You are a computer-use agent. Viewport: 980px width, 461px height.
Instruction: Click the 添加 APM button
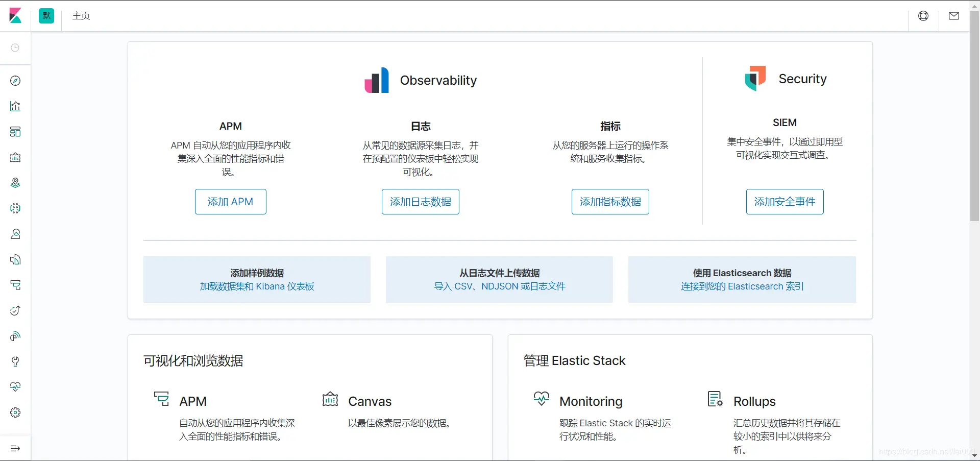coord(231,202)
